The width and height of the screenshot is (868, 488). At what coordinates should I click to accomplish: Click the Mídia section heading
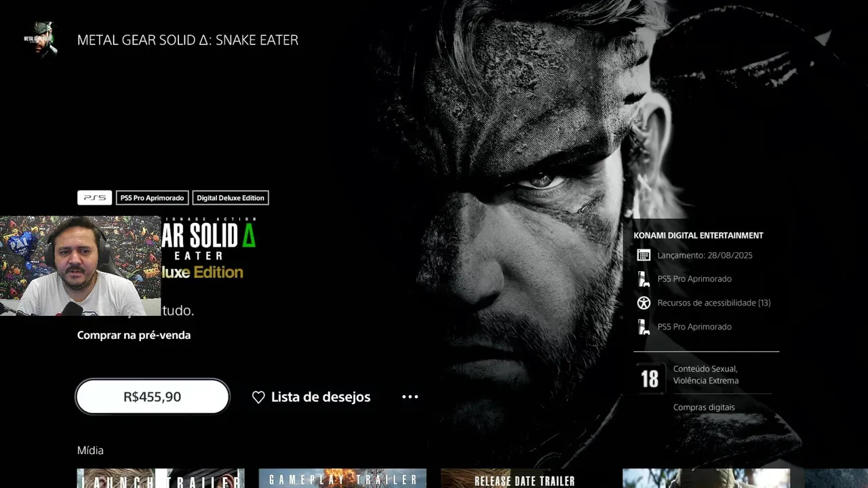(x=90, y=450)
